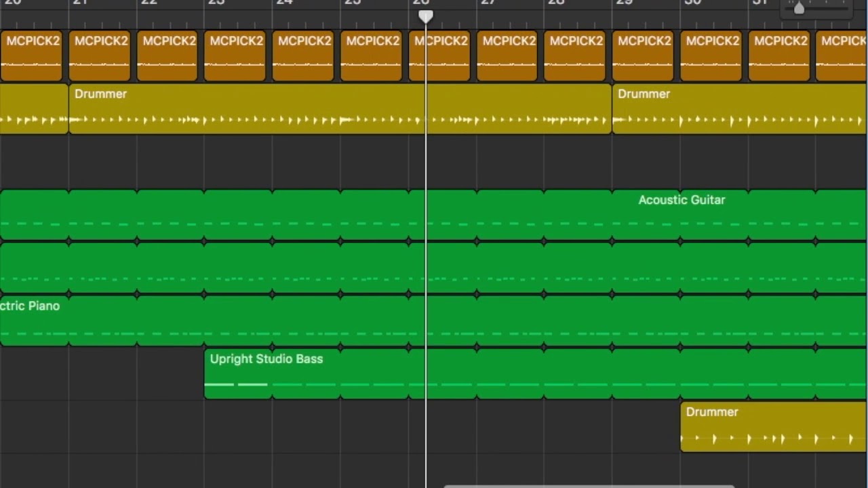Select the cut-off MCPICK region at right edge
The image size is (868, 488).
(842, 56)
